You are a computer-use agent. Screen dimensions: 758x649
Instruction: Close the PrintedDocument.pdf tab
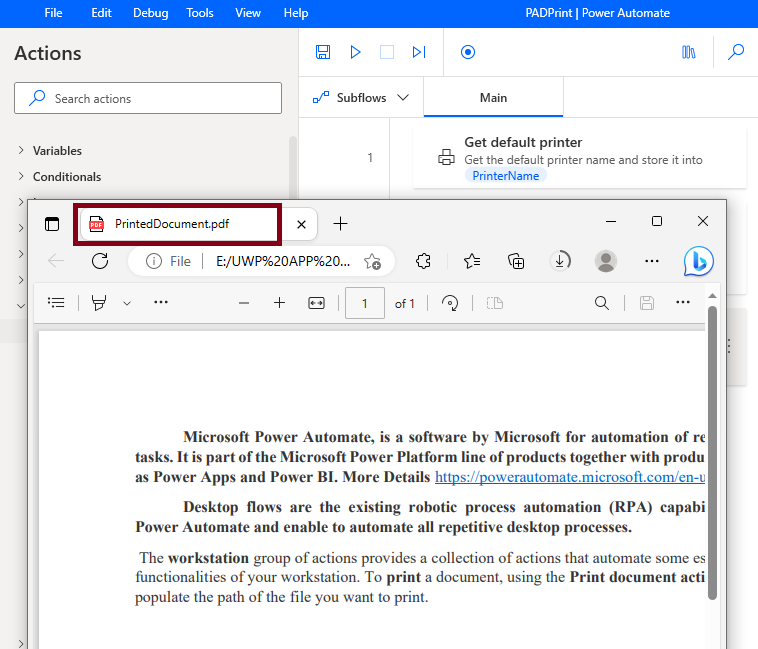tap(301, 224)
